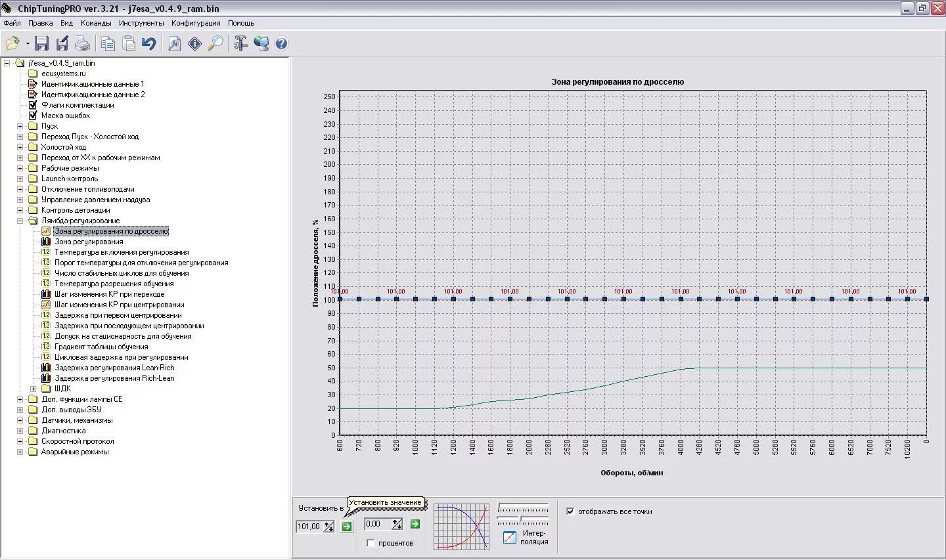Expand the Аварийные режимы folder

coord(20,452)
